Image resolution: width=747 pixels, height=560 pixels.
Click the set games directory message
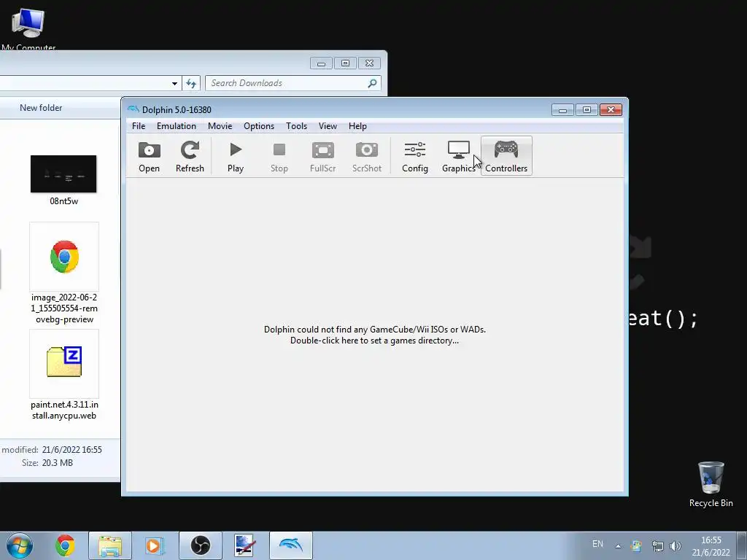click(x=374, y=335)
